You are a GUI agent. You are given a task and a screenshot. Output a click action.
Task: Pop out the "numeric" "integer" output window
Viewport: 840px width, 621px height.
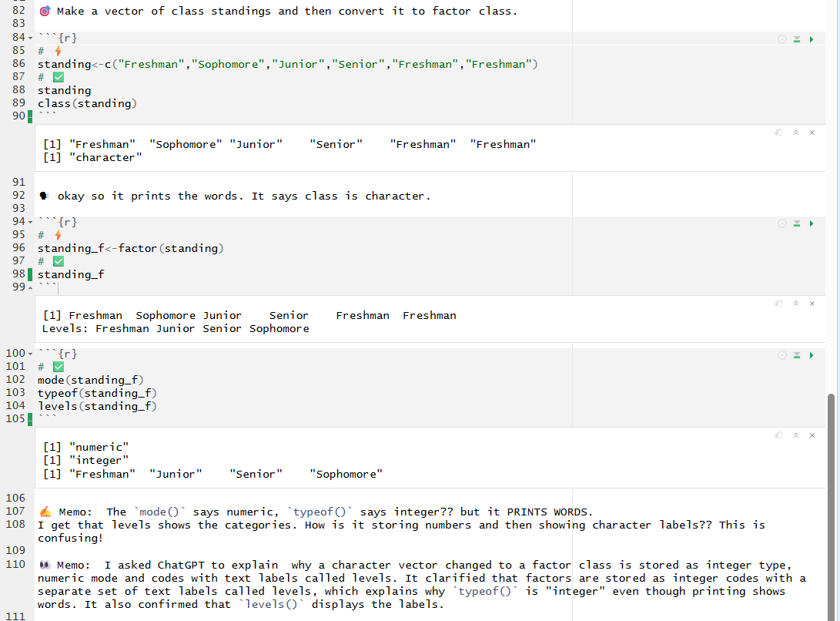click(x=778, y=435)
